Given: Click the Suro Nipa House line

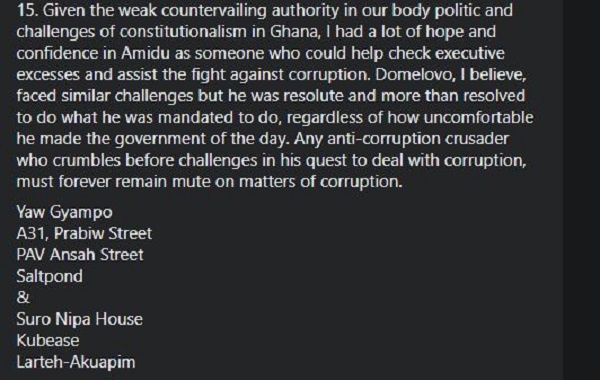Looking at the screenshot, I should click(x=80, y=319).
